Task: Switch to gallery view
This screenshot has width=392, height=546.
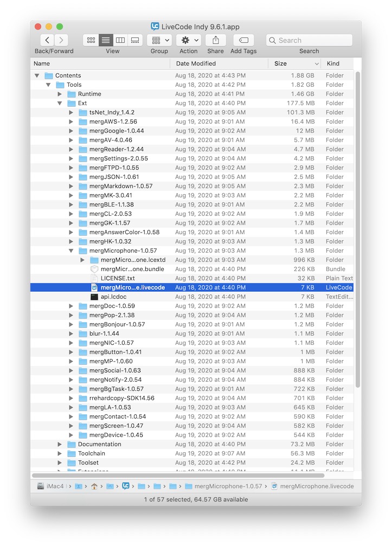Action: pyautogui.click(x=134, y=40)
